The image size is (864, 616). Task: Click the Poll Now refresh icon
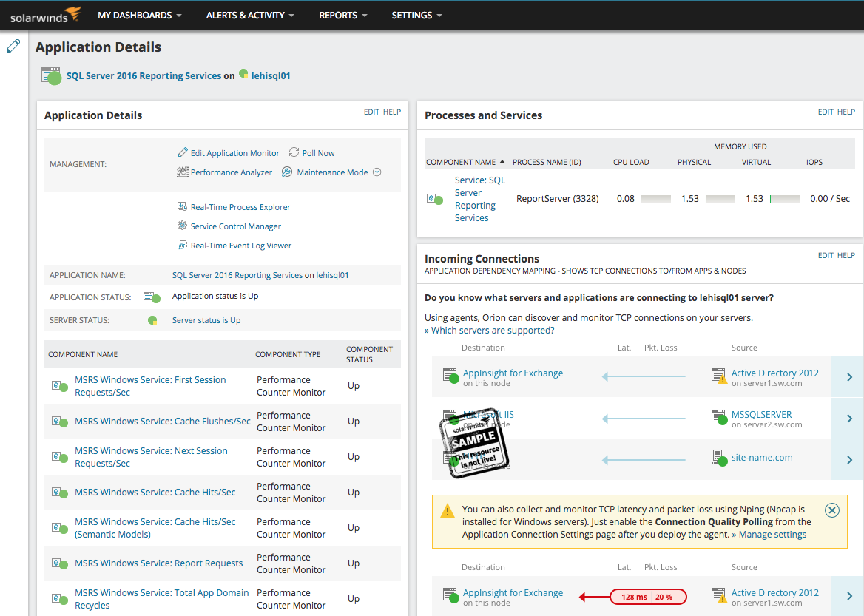coord(294,152)
